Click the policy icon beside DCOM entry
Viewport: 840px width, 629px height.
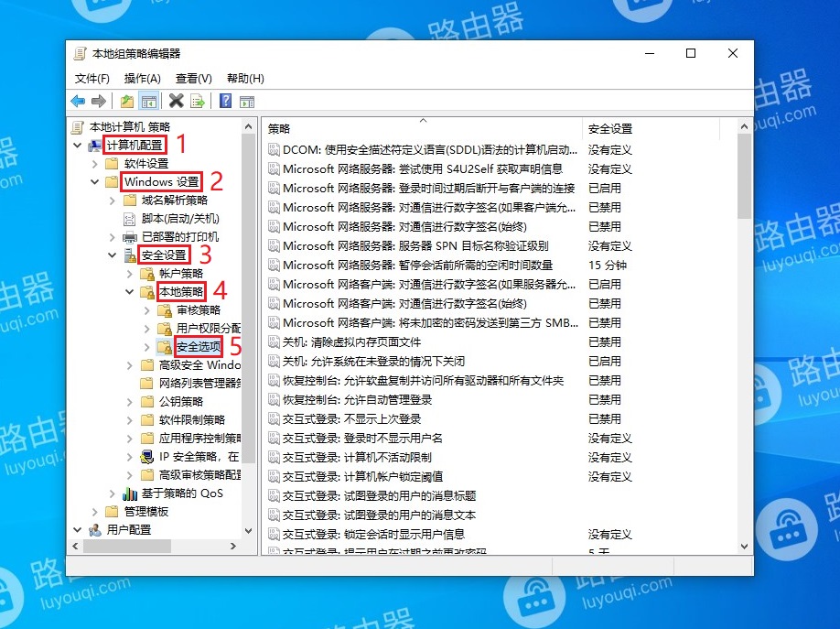click(274, 149)
